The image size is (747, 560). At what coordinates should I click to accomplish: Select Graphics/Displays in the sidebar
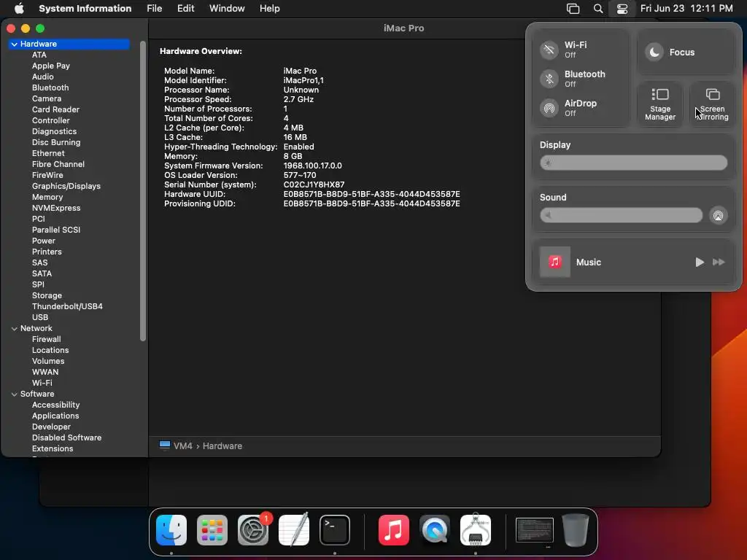66,186
